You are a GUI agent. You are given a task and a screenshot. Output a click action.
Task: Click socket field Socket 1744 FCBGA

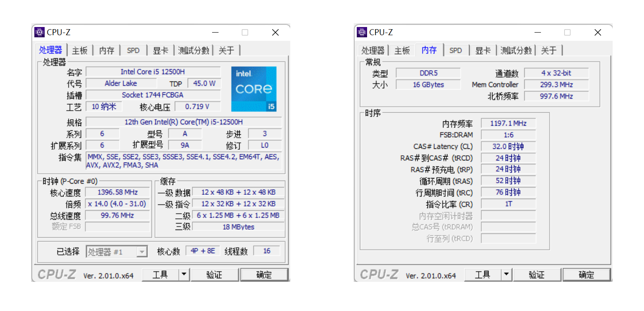[x=153, y=95]
